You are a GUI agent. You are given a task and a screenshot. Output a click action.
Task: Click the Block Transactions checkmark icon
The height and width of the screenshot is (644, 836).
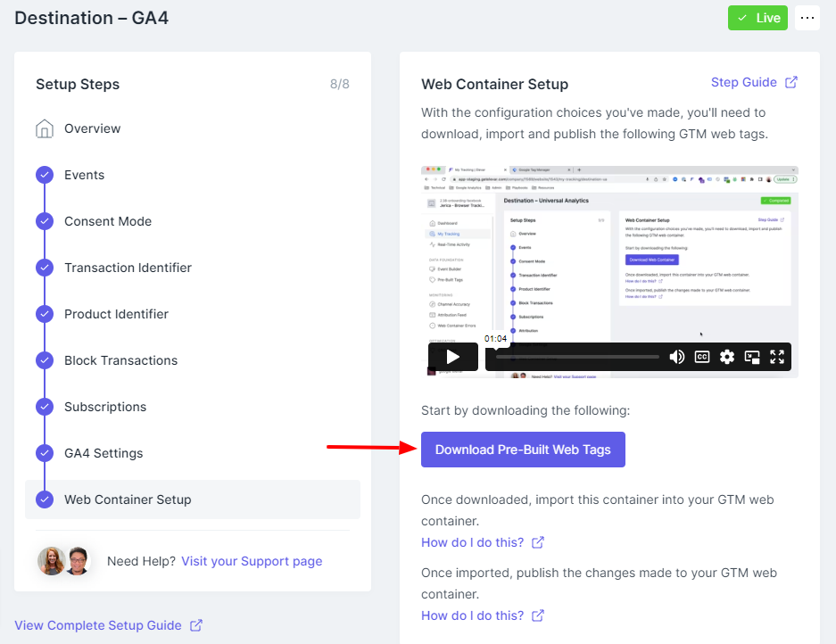pos(45,360)
